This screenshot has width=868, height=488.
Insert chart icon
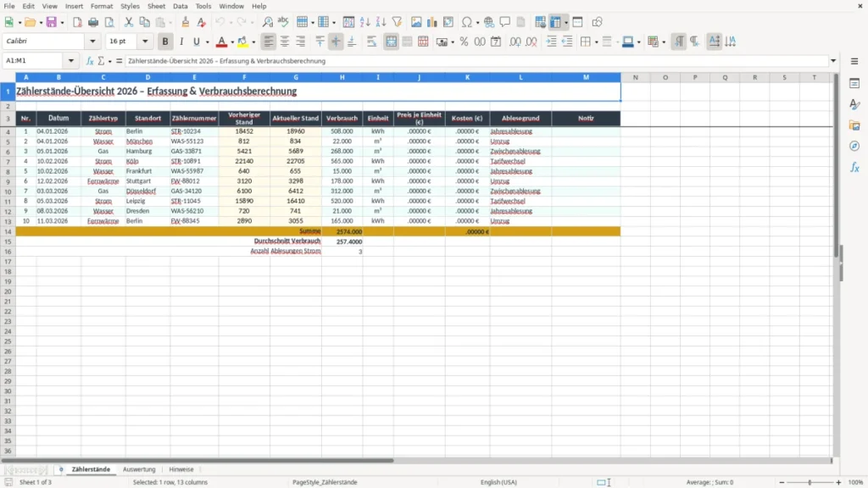[x=432, y=22]
